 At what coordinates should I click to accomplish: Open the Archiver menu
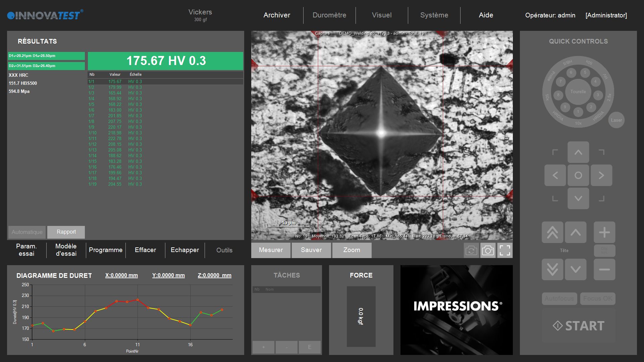[277, 15]
